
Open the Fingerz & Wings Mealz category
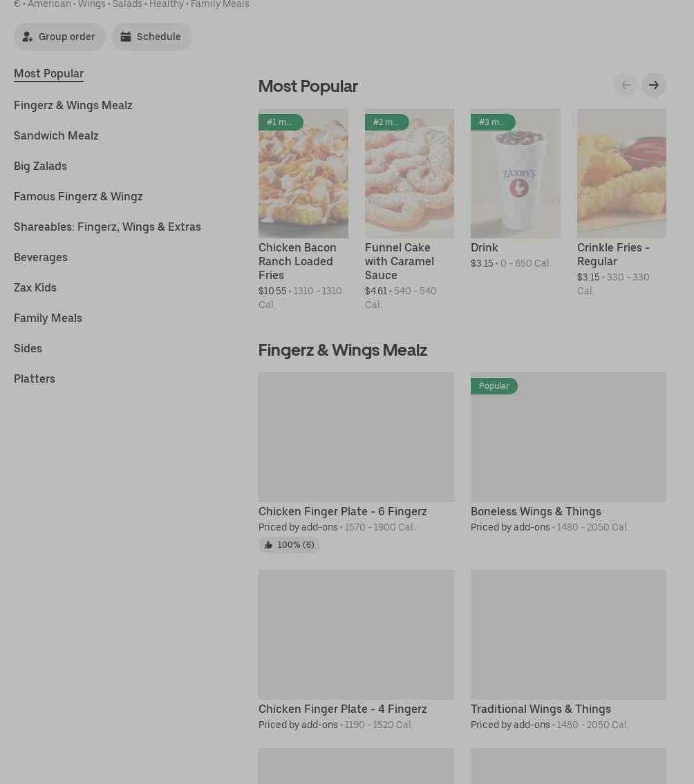coord(73,105)
